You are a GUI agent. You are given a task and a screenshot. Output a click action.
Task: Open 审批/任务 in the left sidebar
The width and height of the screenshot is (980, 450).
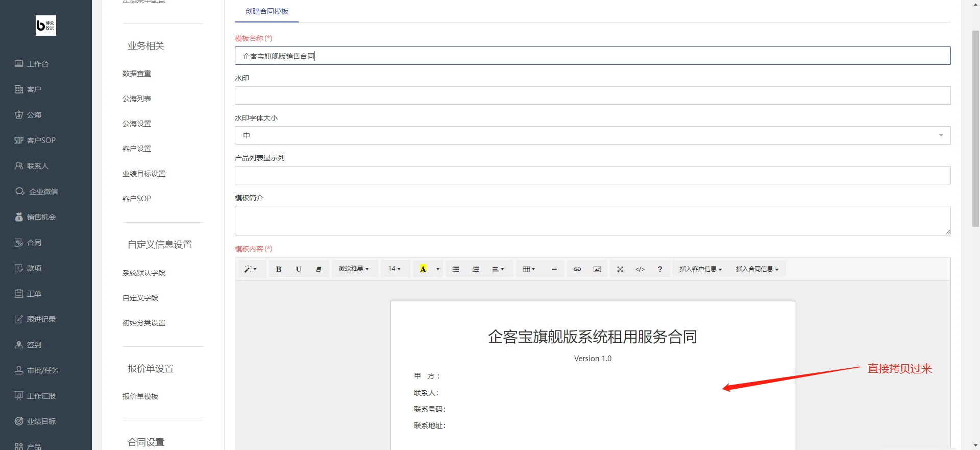coord(43,370)
